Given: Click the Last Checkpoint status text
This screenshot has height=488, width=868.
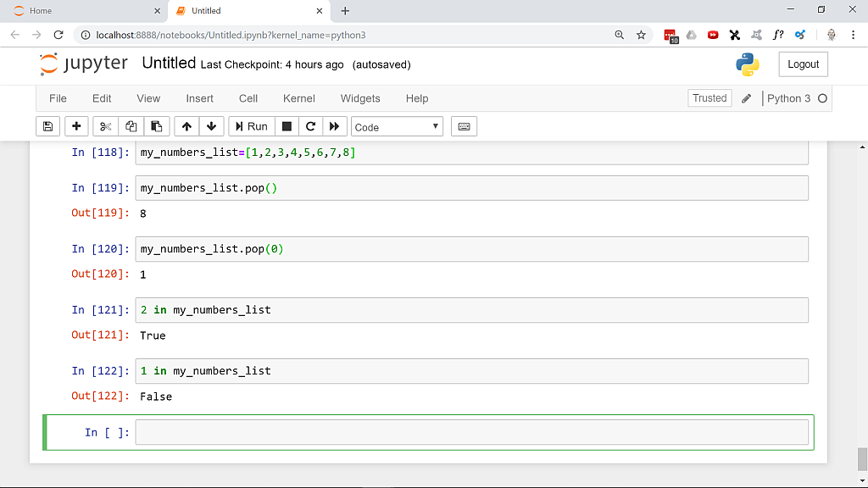Looking at the screenshot, I should tap(272, 64).
